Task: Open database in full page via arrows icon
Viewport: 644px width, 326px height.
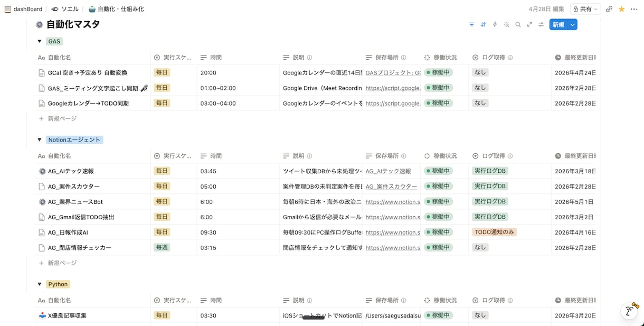Action: coord(529,24)
